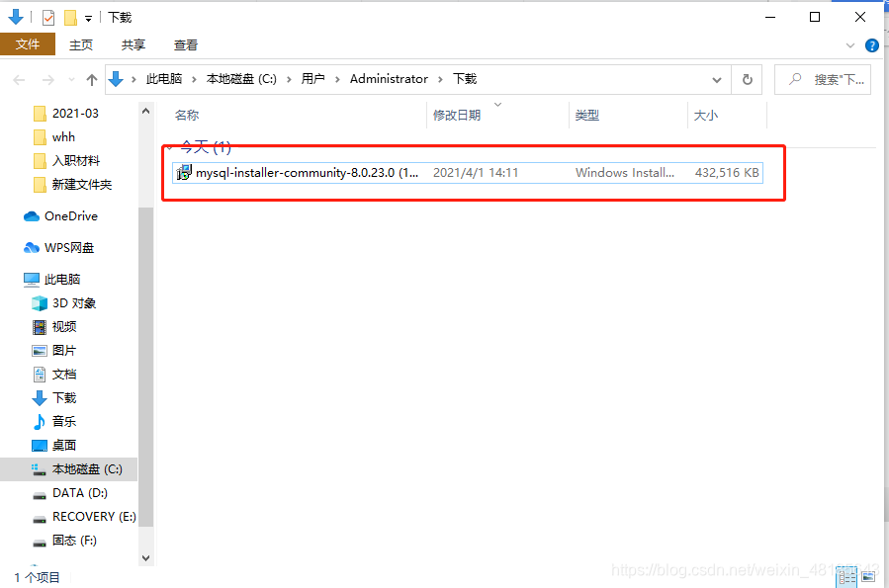
Task: Click the navigation pane scroll down arrow
Action: (145, 558)
